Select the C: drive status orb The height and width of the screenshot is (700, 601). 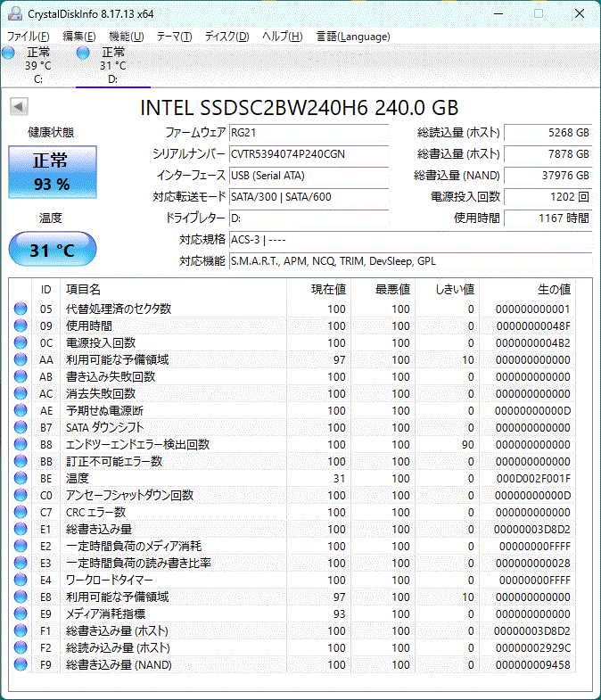(x=9, y=54)
